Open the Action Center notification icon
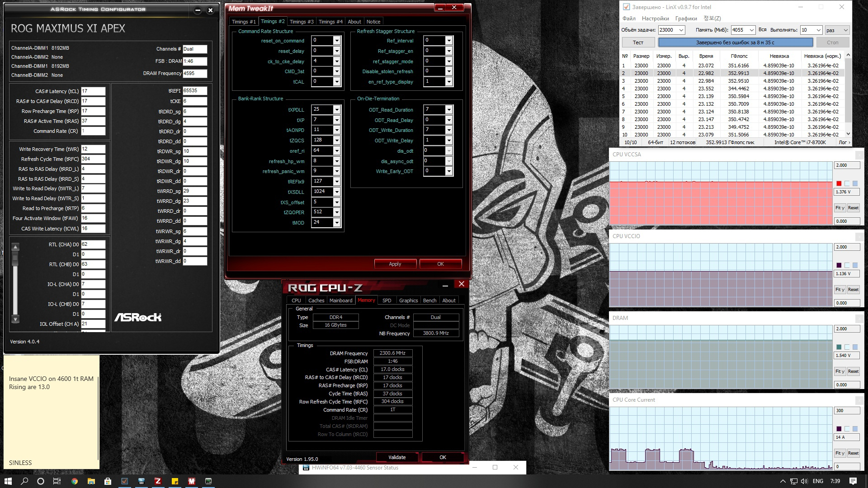 pyautogui.click(x=853, y=481)
